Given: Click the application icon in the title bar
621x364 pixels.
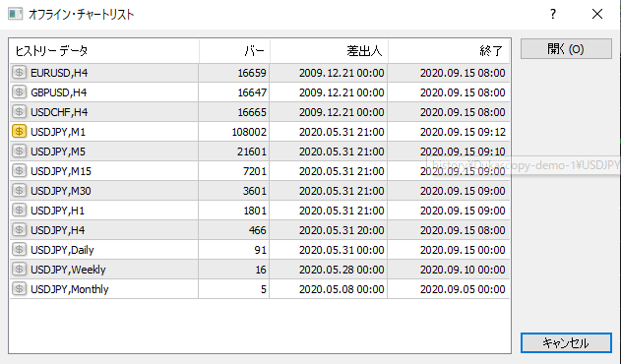Looking at the screenshot, I should click(x=16, y=14).
